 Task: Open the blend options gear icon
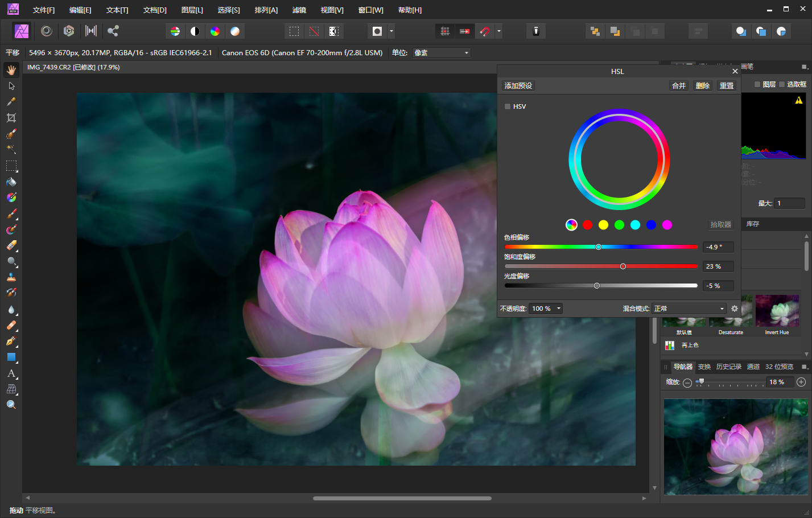[735, 309]
